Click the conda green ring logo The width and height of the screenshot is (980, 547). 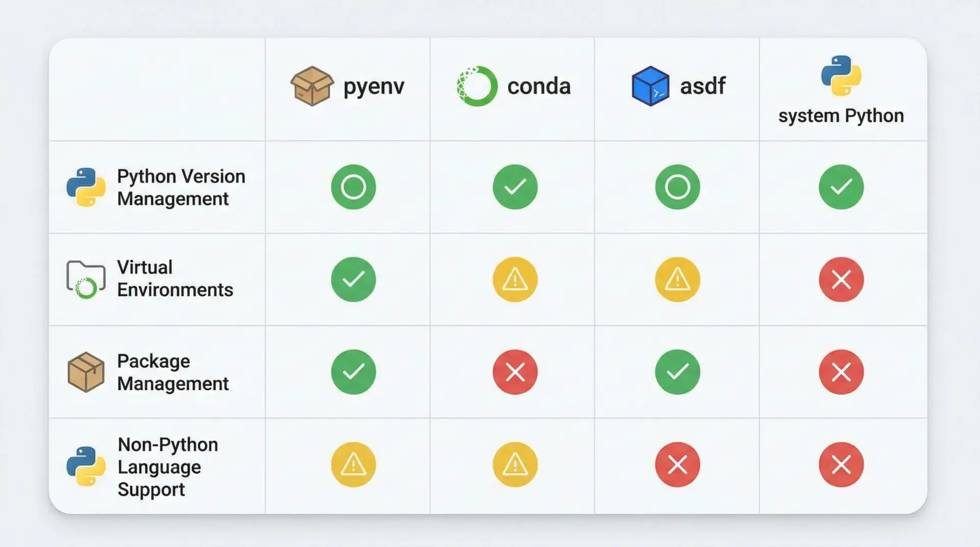(477, 86)
